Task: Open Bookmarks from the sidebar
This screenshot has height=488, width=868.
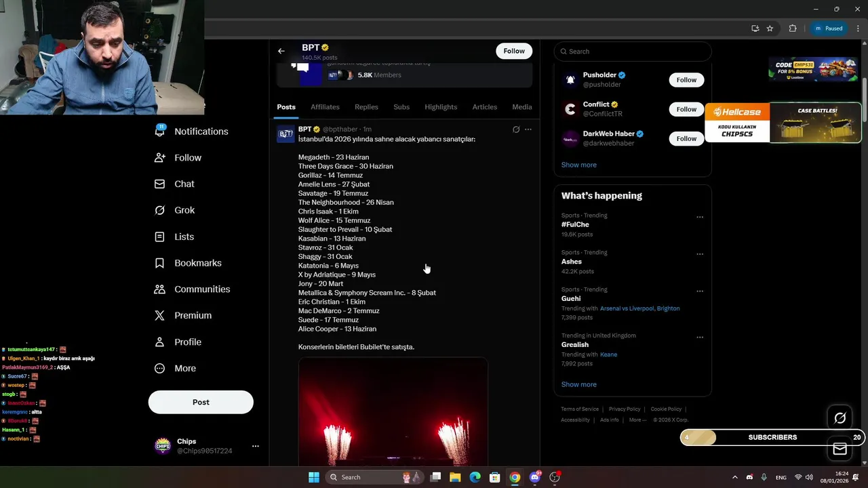Action: [x=188, y=263]
